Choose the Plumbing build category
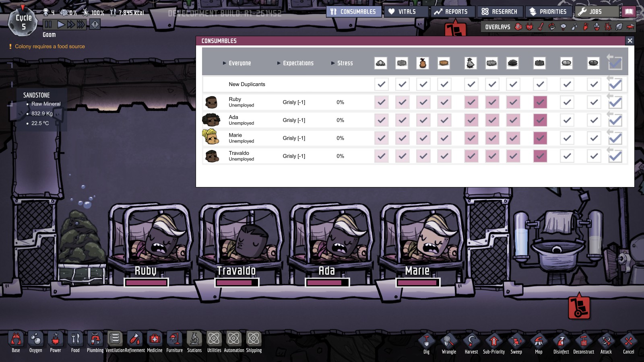The width and height of the screenshot is (644, 362). (x=95, y=342)
